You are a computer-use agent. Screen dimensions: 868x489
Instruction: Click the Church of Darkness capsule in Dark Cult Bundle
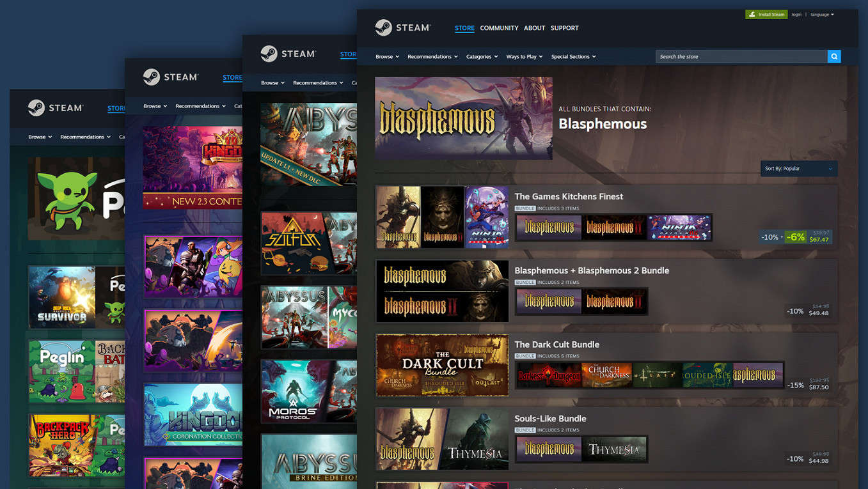606,375
